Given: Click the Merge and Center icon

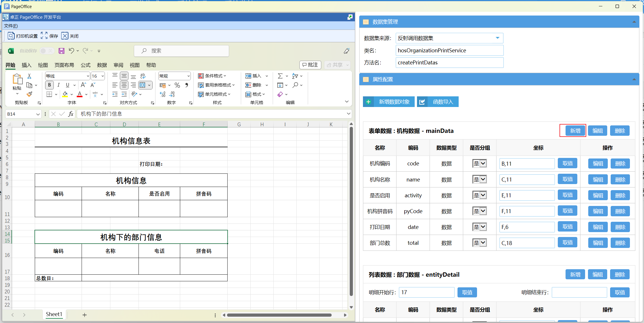Looking at the screenshot, I should 143,85.
